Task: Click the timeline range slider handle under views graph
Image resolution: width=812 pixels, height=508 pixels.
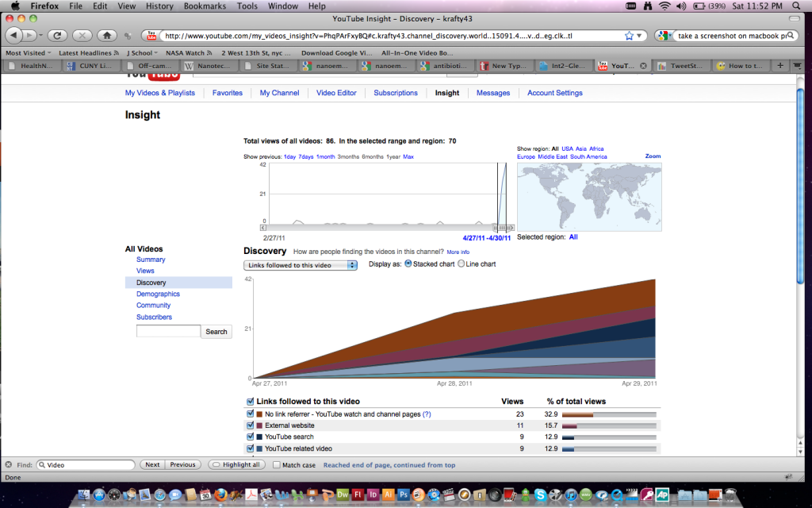Action: [502, 228]
